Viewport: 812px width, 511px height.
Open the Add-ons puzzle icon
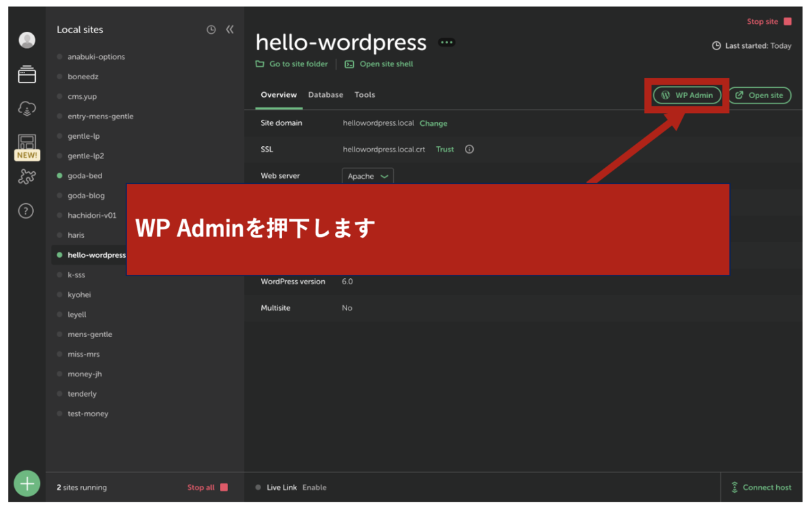click(27, 177)
